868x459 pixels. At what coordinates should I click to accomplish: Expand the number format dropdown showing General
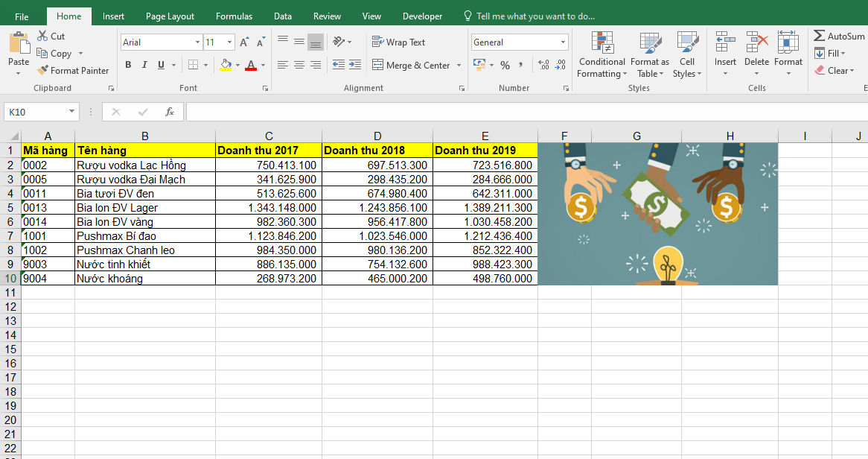coord(562,42)
